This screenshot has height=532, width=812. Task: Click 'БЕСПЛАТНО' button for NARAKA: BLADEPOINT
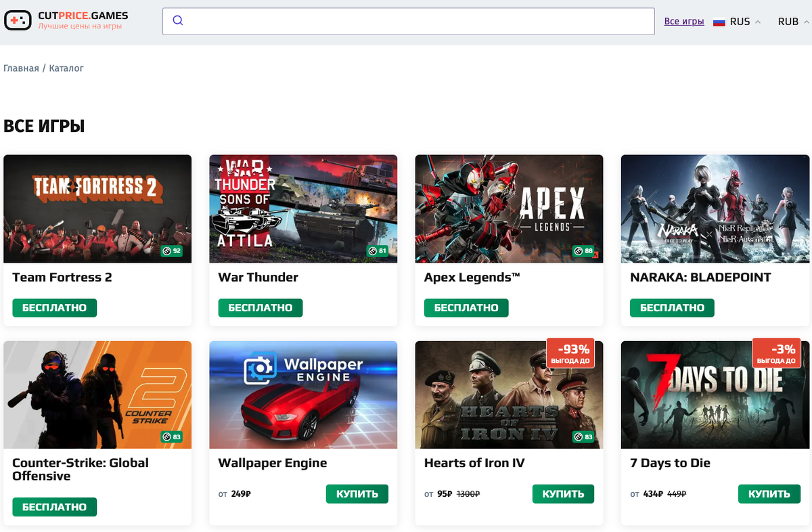[x=672, y=307]
